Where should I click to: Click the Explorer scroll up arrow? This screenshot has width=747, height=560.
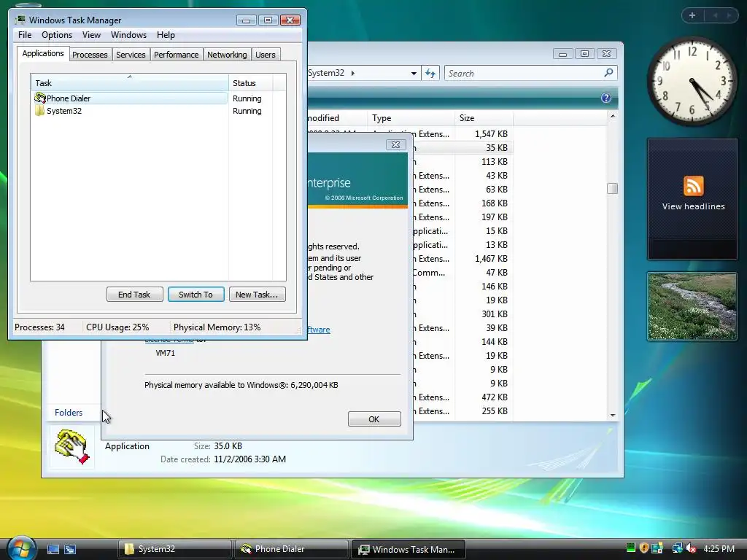[613, 116]
